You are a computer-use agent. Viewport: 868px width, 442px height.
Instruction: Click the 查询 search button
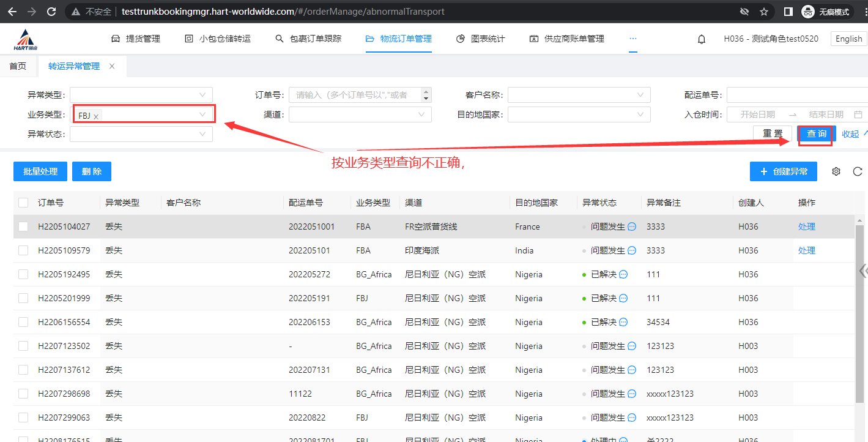click(x=817, y=134)
